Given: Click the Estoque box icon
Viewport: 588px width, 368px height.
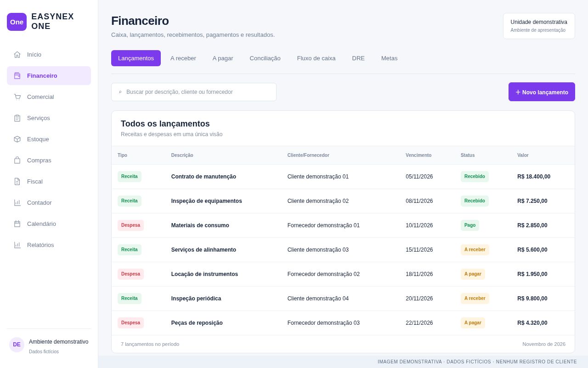Looking at the screenshot, I should click(17, 139).
